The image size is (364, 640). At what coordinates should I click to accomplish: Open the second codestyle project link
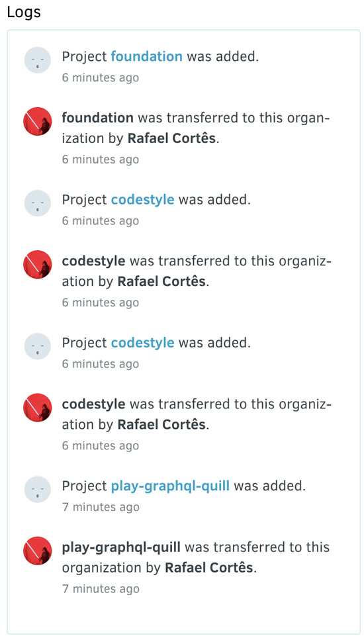tap(142, 343)
